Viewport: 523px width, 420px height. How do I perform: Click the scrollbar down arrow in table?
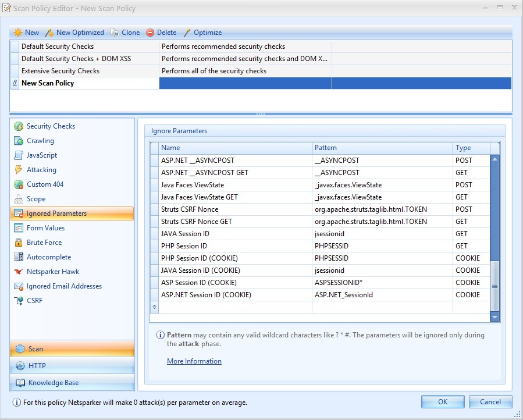[495, 317]
